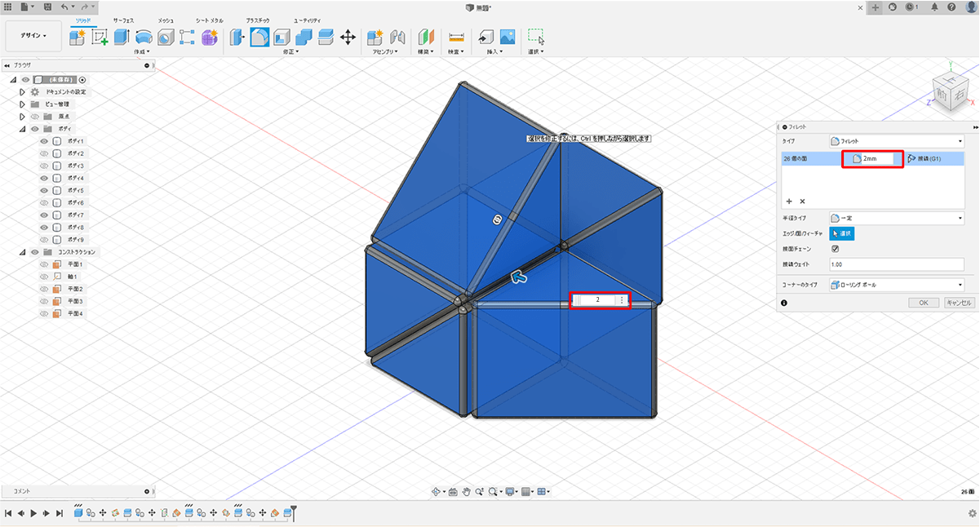Uncheck the 接面チェーン checkbox
Image resolution: width=980 pixels, height=527 pixels.
pos(834,249)
